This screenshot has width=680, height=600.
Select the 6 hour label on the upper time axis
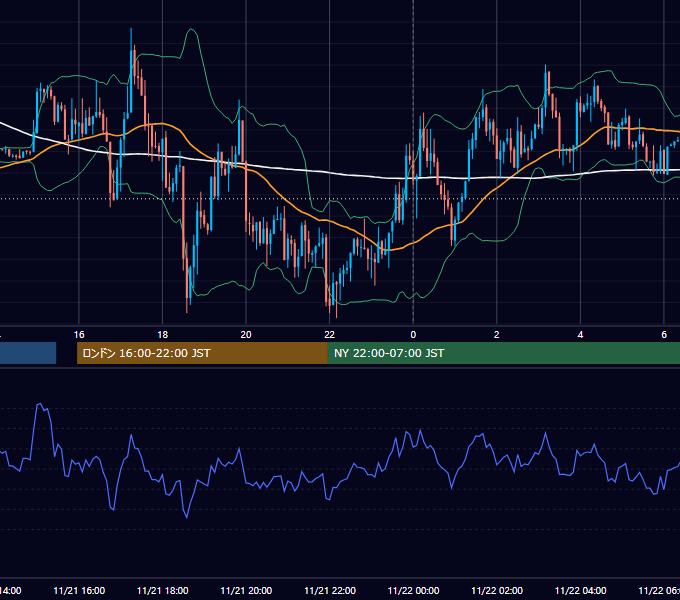664,335
